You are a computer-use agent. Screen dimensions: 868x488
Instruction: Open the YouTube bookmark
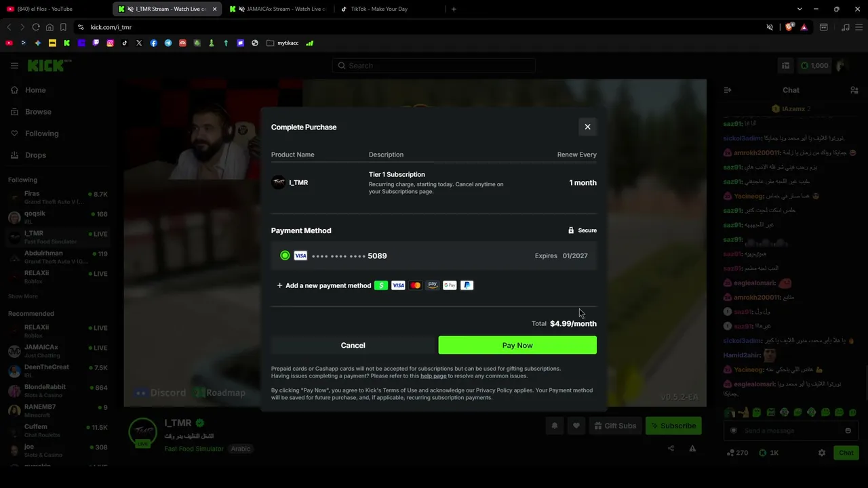(x=9, y=43)
